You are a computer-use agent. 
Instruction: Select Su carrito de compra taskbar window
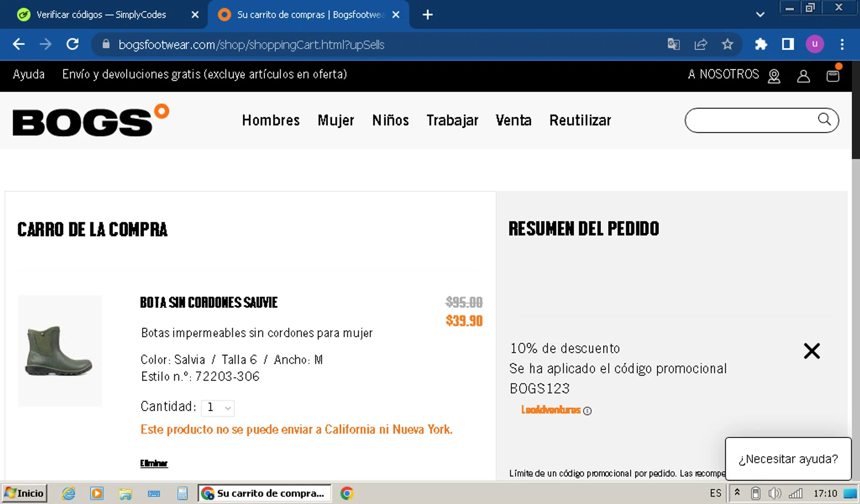point(264,493)
